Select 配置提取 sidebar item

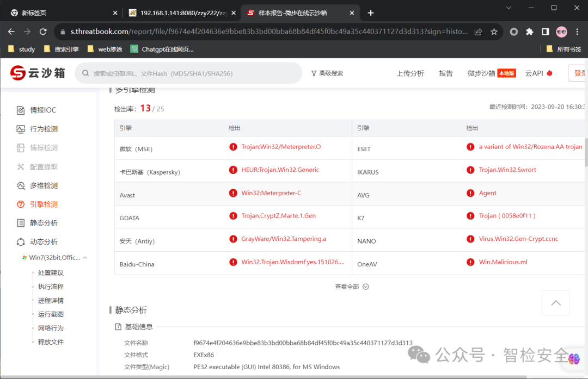coord(37,166)
